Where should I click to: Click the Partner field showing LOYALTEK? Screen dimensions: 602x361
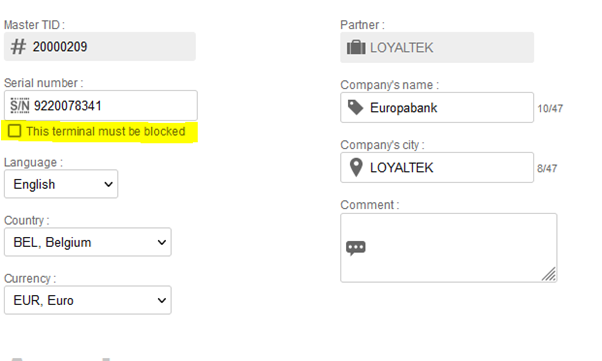click(437, 48)
